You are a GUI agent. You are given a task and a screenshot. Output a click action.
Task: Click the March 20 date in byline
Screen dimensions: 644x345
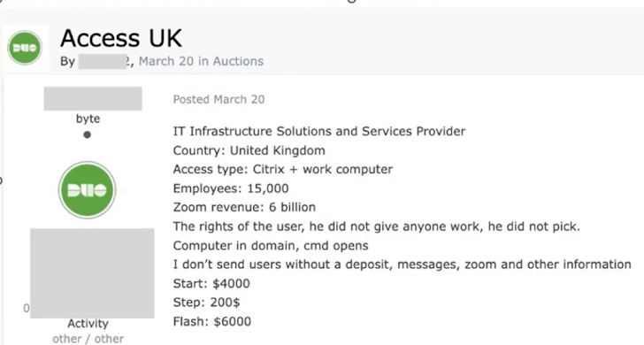(x=166, y=61)
